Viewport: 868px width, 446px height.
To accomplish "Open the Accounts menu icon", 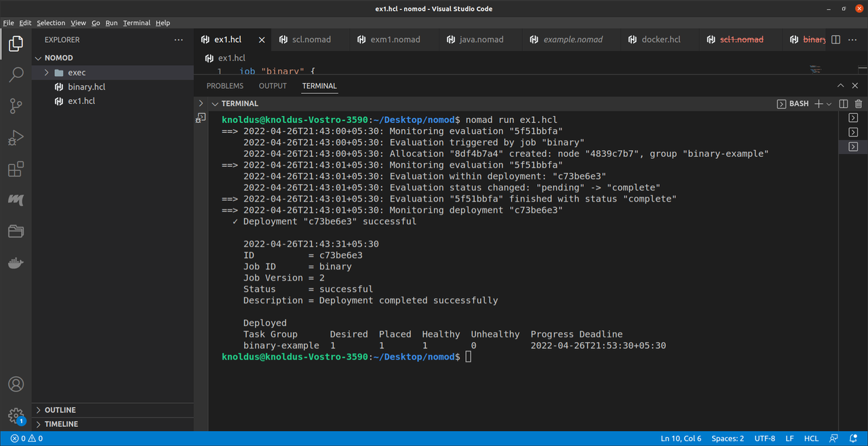I will point(16,384).
